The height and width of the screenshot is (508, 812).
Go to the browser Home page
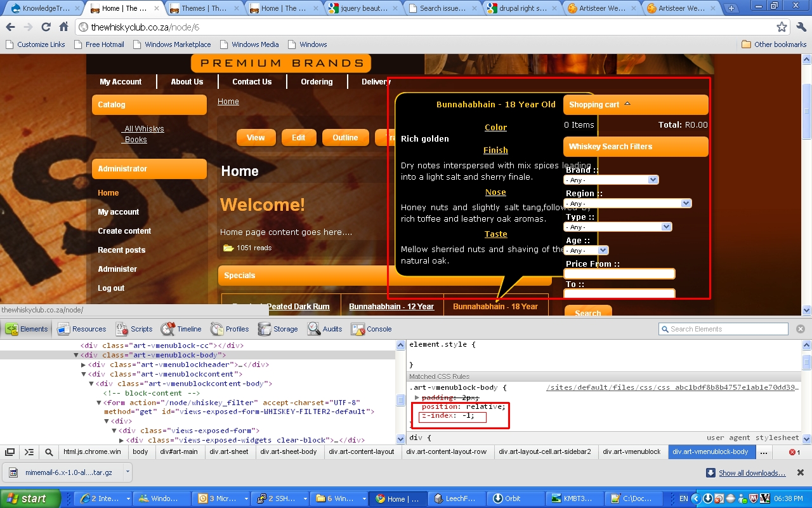click(x=63, y=27)
